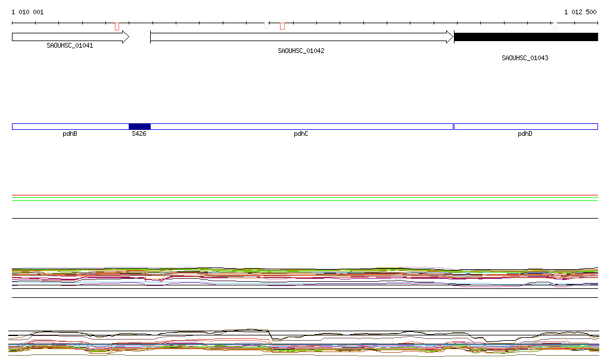610x364 pixels.
Task: Click the bright green horizontal line
Action: [304, 200]
